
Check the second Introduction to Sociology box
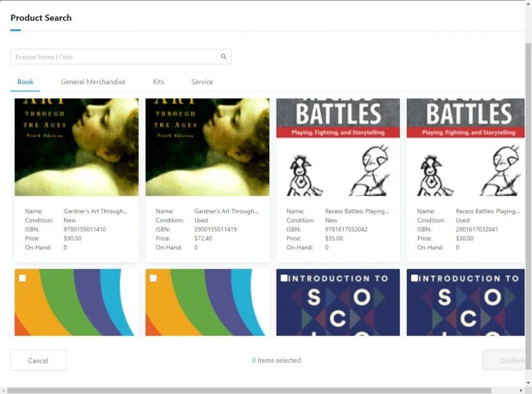[x=414, y=278]
